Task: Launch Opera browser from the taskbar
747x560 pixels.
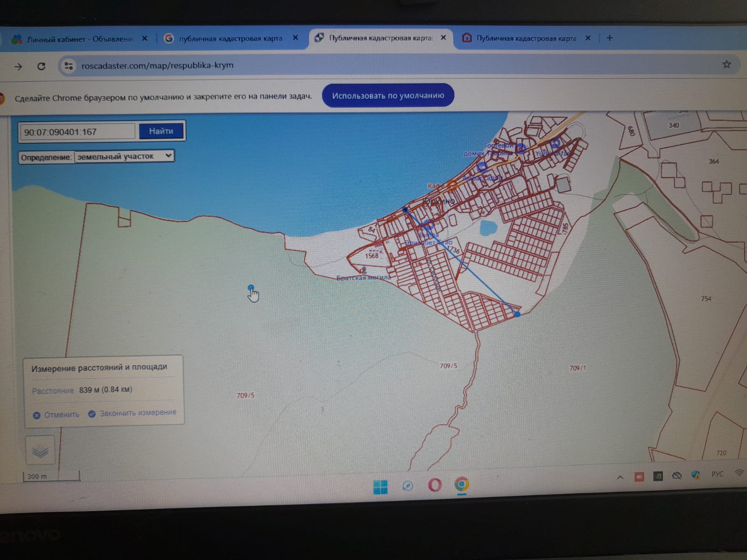Action: coord(435,485)
